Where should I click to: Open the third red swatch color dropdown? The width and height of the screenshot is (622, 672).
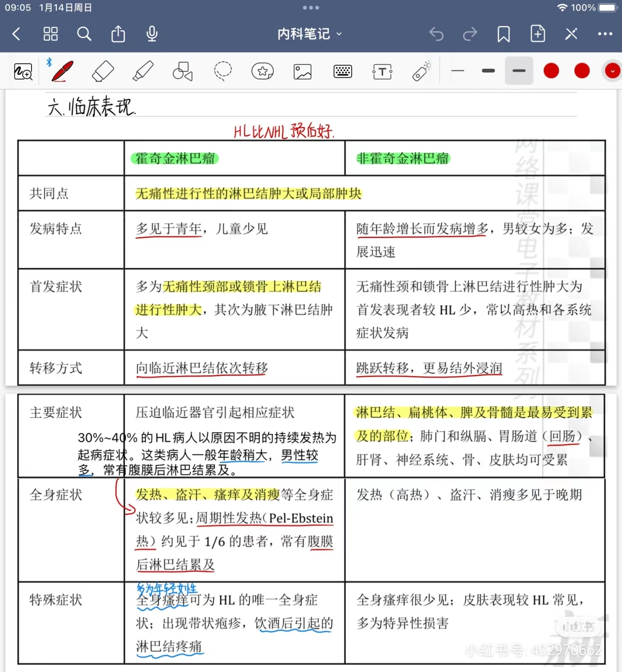click(612, 71)
